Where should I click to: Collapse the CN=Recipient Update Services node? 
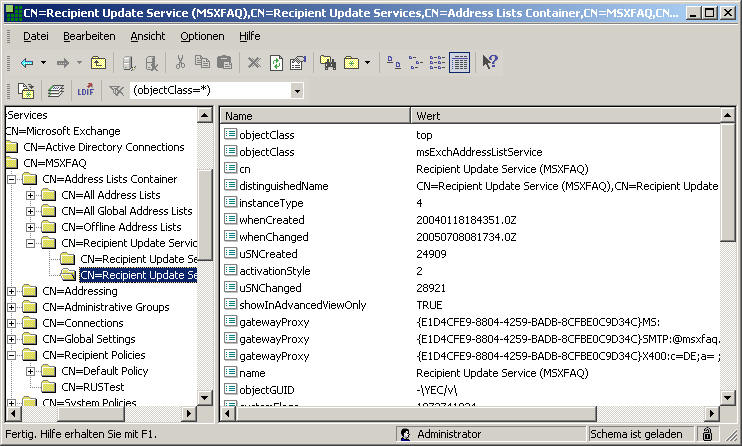pyautogui.click(x=30, y=243)
